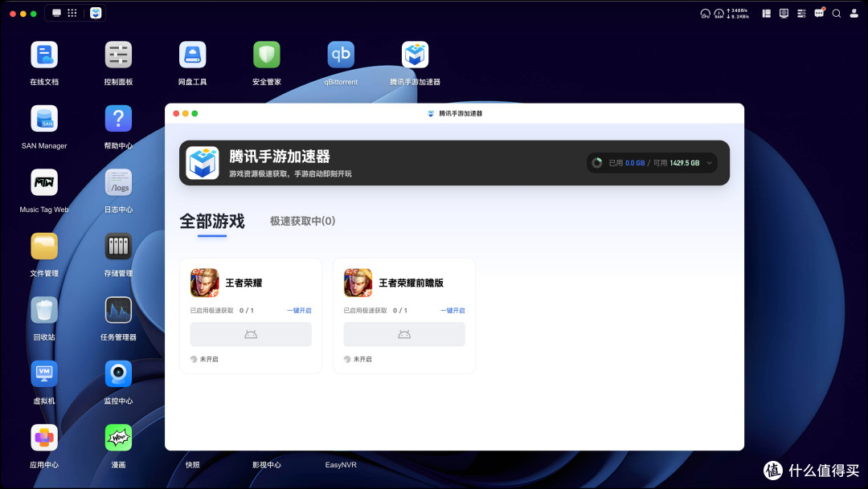Image resolution: width=868 pixels, height=489 pixels.
Task: Select the 全部游戏 tab
Action: (212, 222)
